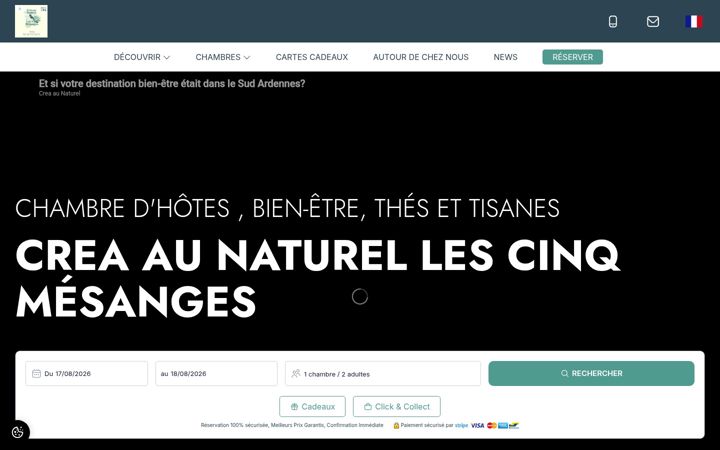Open the Cadeaux gift button

[x=312, y=406]
